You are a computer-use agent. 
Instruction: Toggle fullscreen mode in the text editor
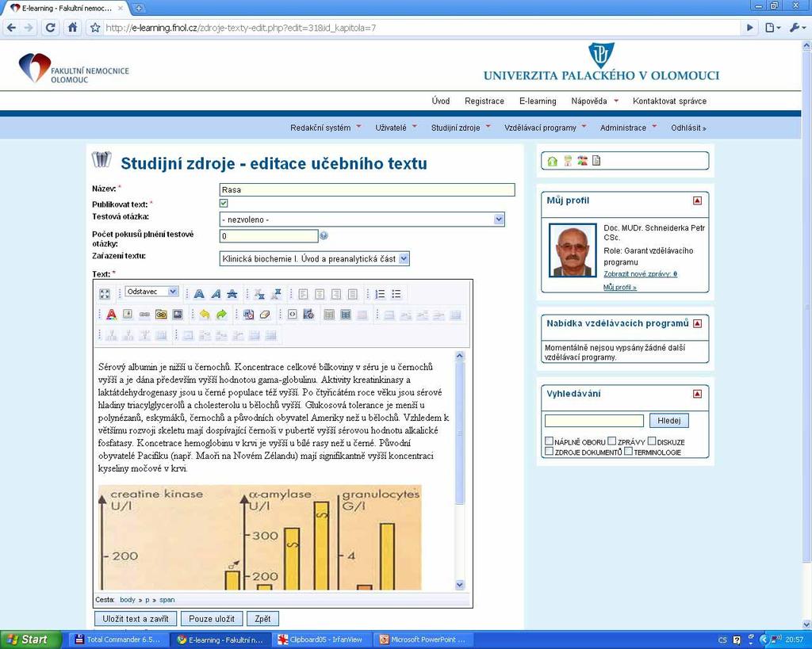click(105, 294)
